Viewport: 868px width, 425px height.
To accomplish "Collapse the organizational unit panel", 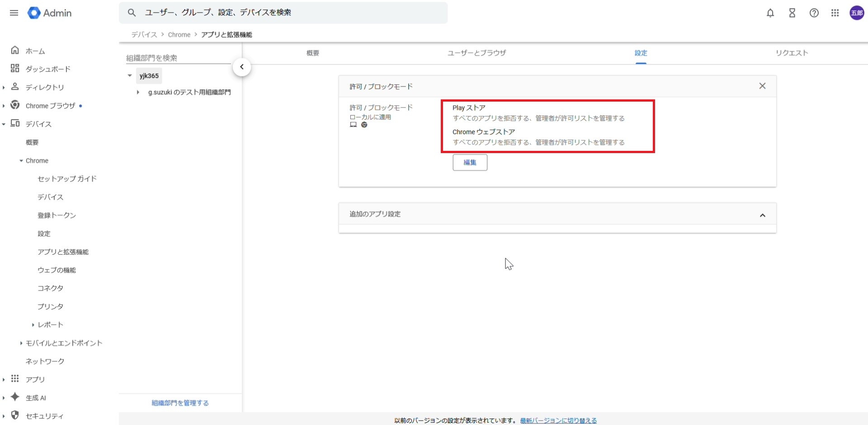I will (242, 67).
